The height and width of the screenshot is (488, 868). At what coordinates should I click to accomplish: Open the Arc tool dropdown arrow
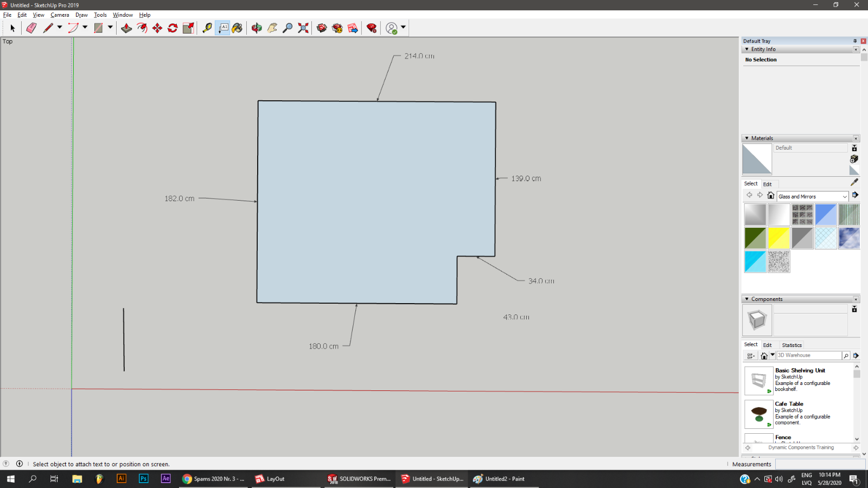click(x=85, y=28)
